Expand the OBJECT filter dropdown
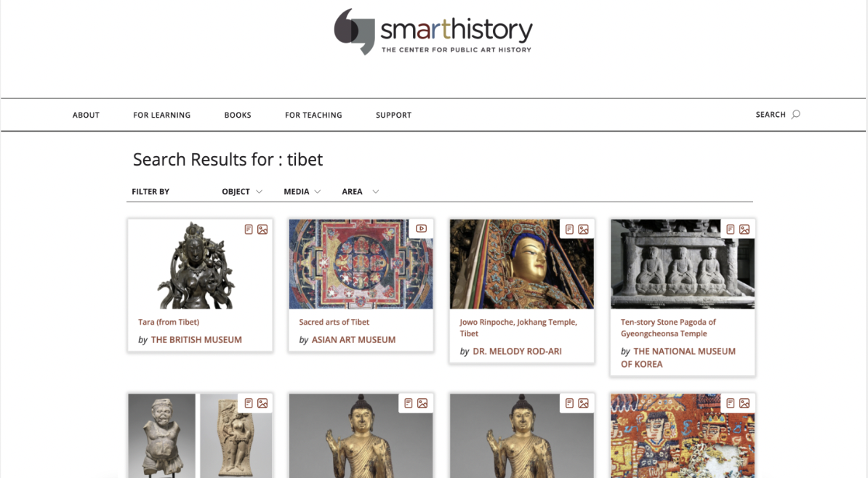Image resolution: width=868 pixels, height=478 pixels. (242, 192)
